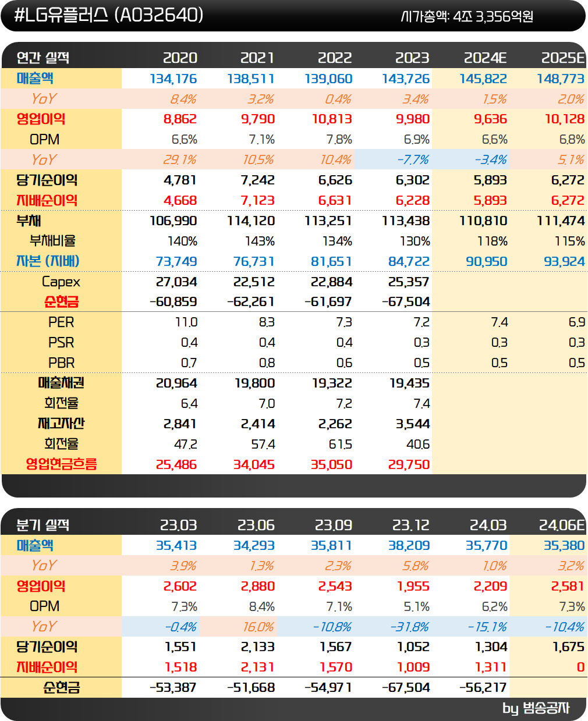Click 재고자산 value 3,544
588x721 pixels.
pyautogui.click(x=413, y=424)
